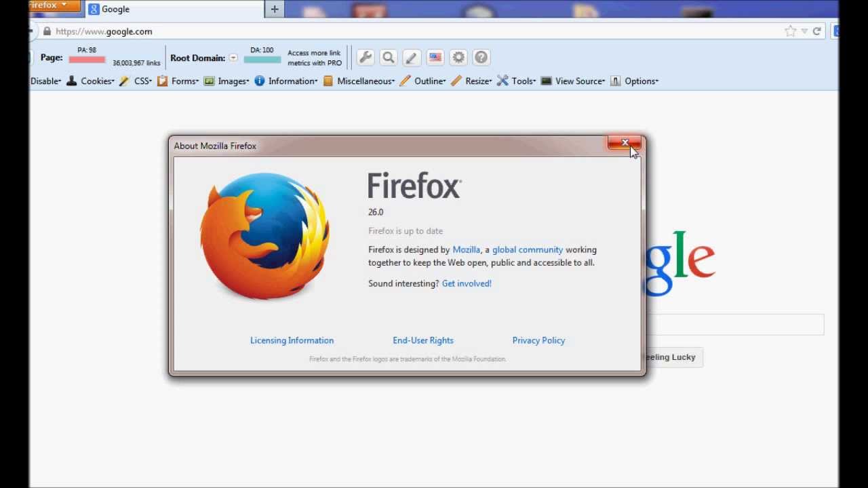Click the Miscellaneous book icon
Viewport: 868px width, 488px height.
pyautogui.click(x=328, y=81)
